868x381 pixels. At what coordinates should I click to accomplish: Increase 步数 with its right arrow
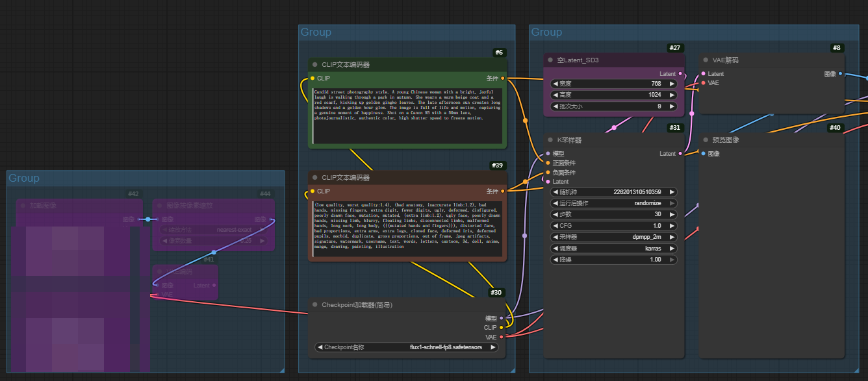pyautogui.click(x=672, y=214)
